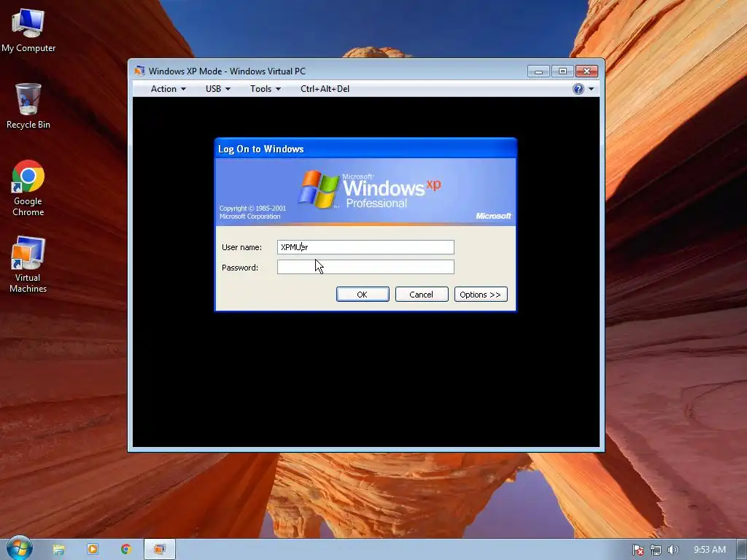Close the Windows XP Mode window
The image size is (747, 560).
coord(587,71)
